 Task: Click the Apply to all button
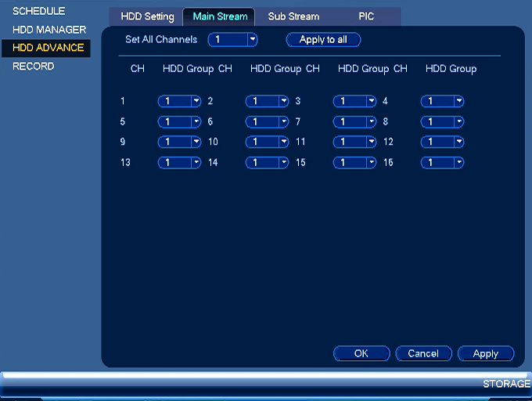[323, 40]
